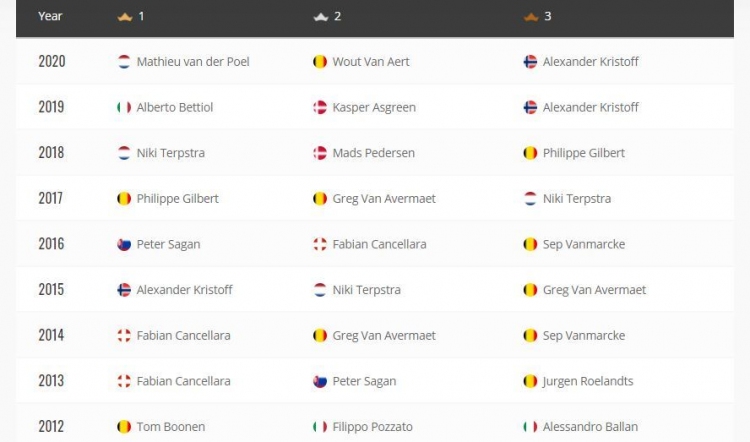The image size is (750, 442).
Task: Click the gold crown icon in header
Action: coord(125,17)
